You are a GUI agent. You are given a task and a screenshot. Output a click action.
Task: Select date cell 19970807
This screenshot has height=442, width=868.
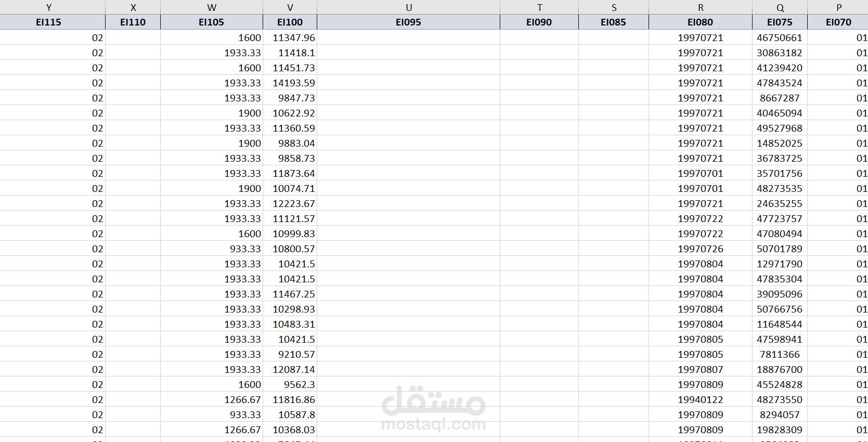[701, 369]
